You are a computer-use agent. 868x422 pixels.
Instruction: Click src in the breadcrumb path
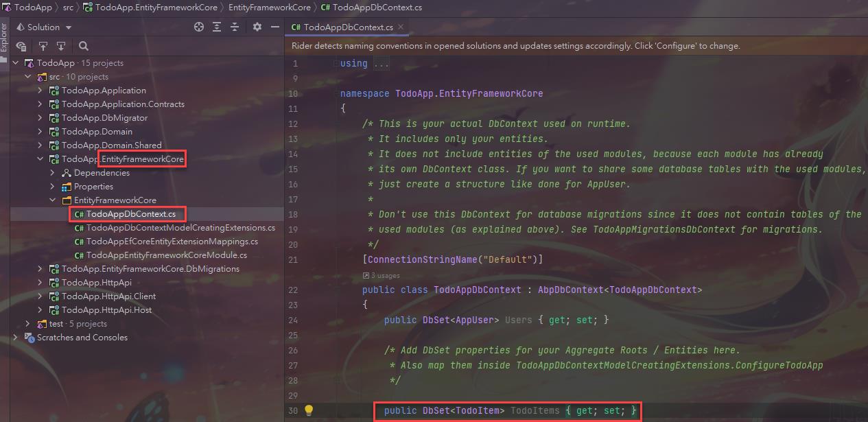[67, 8]
